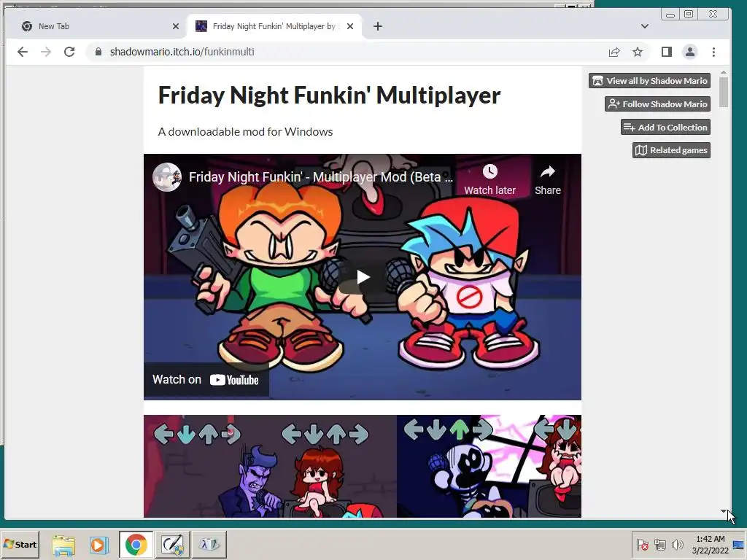Click the Chrome taskbar icon
747x560 pixels.
(x=136, y=544)
